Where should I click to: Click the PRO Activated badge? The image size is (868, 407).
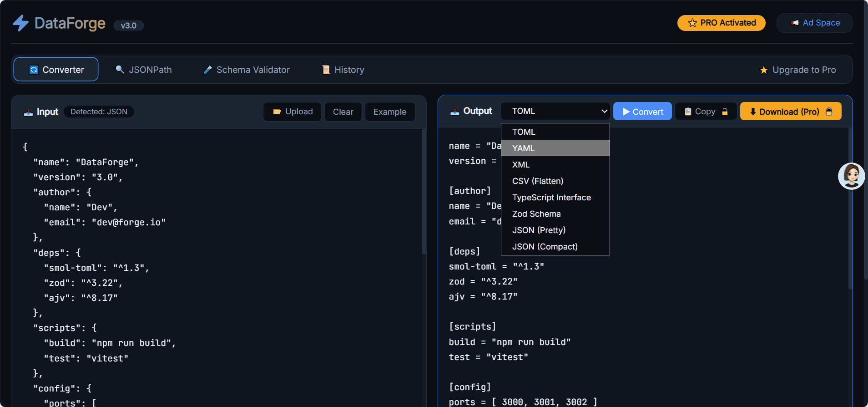pyautogui.click(x=722, y=23)
